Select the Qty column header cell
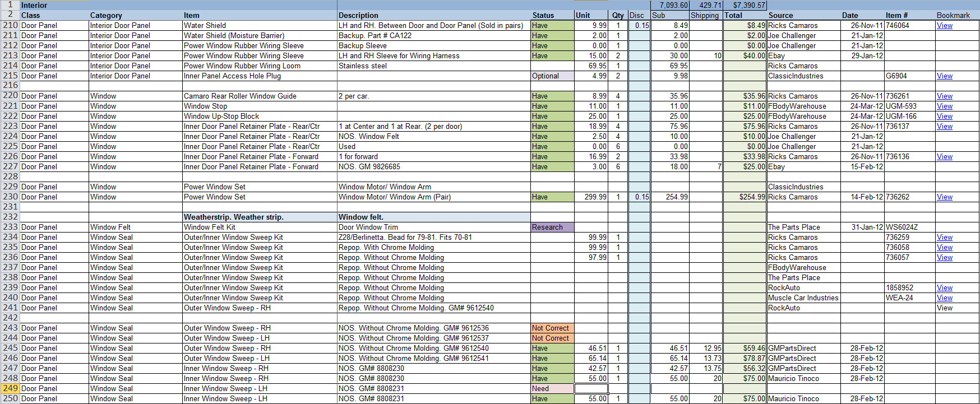 tap(618, 15)
